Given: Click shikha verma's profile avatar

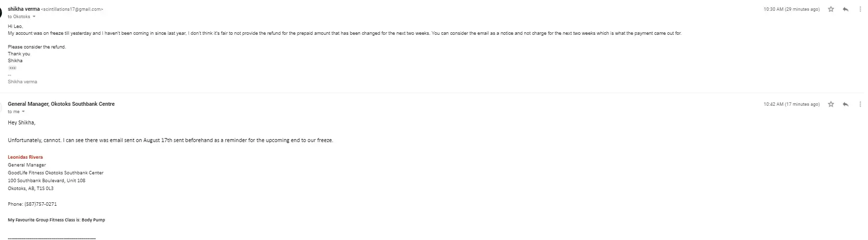Looking at the screenshot, I should 1,12.
